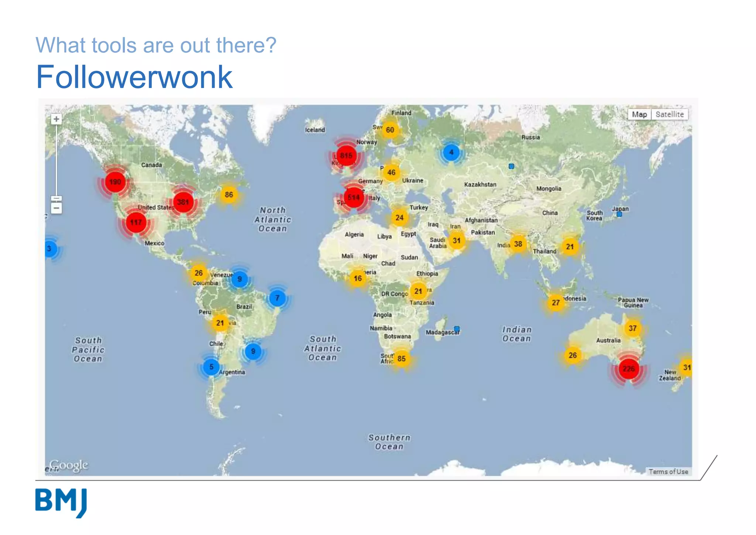The image size is (756, 535).
Task: Click the zoom slider handle
Action: 56,198
